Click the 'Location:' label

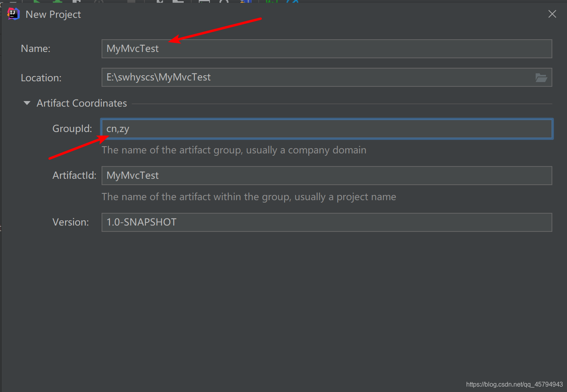(41, 78)
